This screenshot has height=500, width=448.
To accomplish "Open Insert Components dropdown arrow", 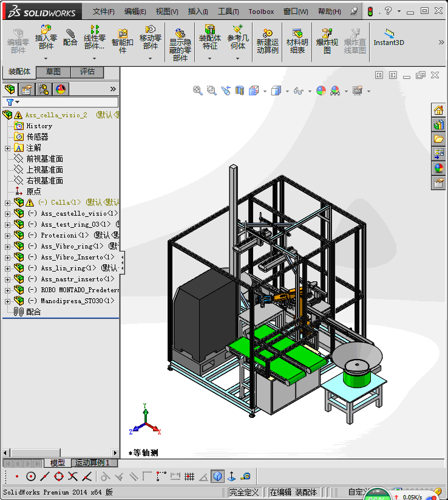I will pyautogui.click(x=46, y=58).
